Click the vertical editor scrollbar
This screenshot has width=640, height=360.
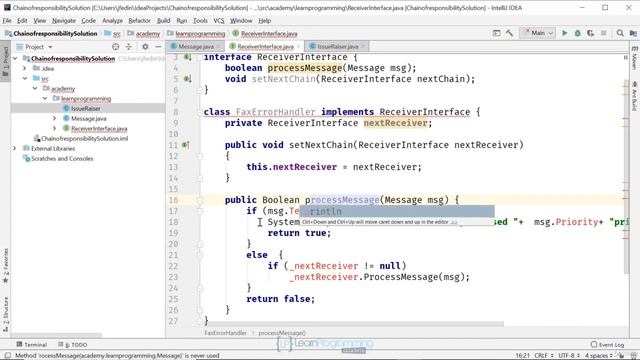click(x=626, y=178)
